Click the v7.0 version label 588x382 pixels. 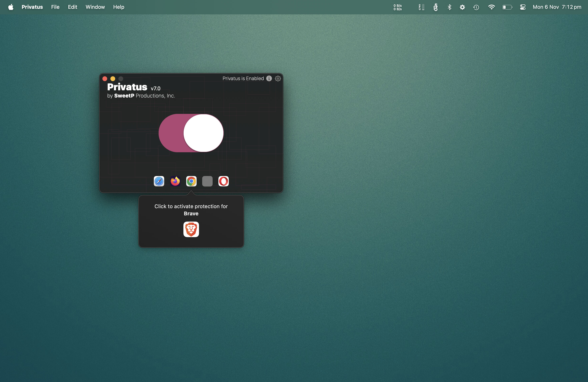156,88
